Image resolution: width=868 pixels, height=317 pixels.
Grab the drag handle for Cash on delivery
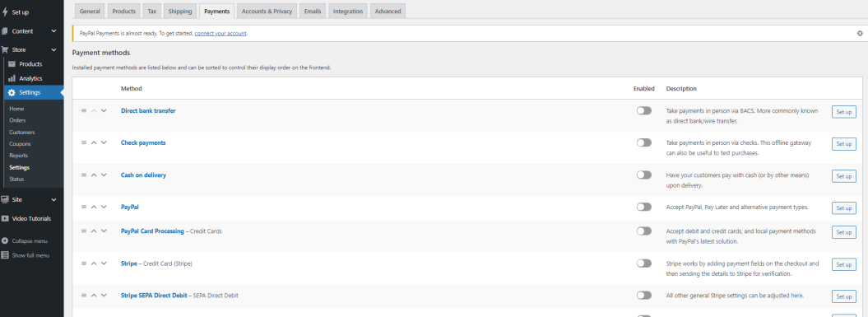[x=84, y=175]
